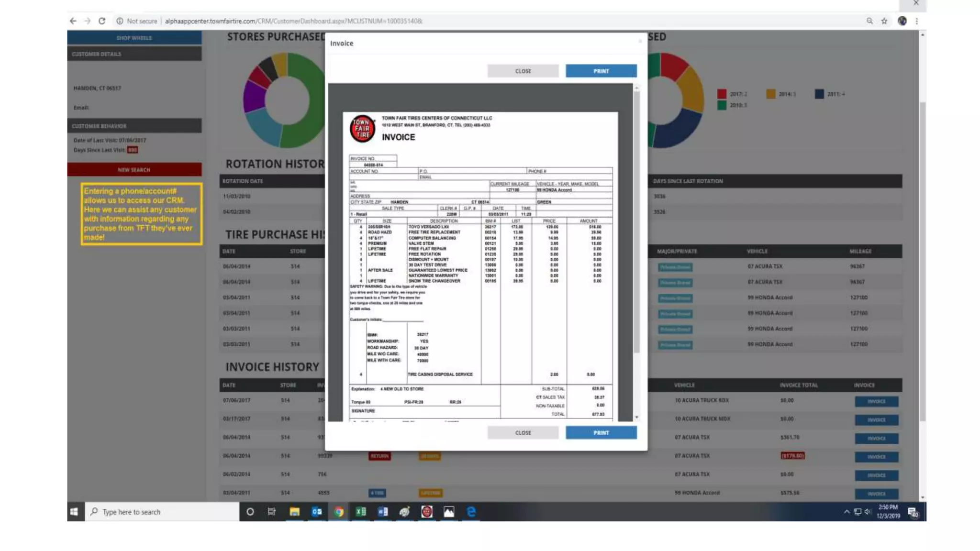
Task: Click the Town Fair Tire logo
Action: (x=362, y=129)
